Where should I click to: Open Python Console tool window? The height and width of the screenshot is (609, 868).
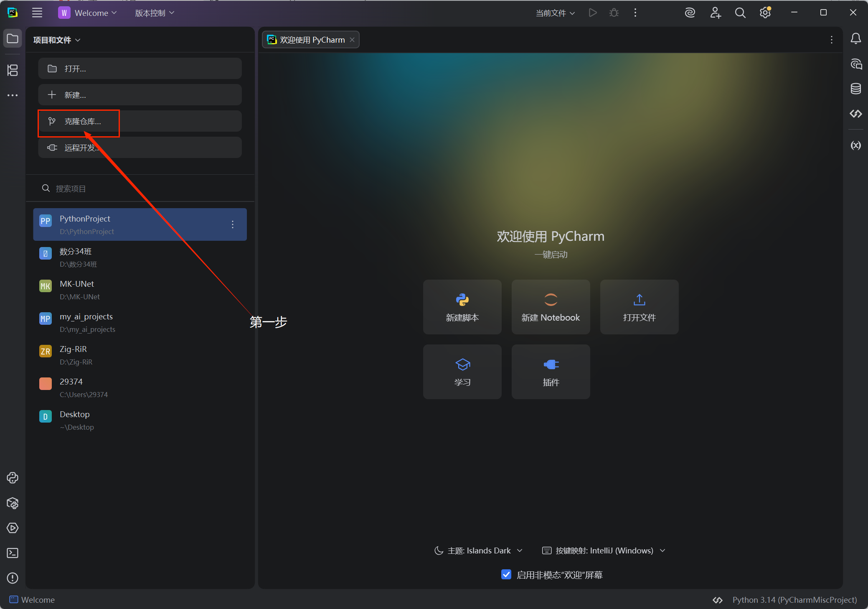[x=13, y=478]
